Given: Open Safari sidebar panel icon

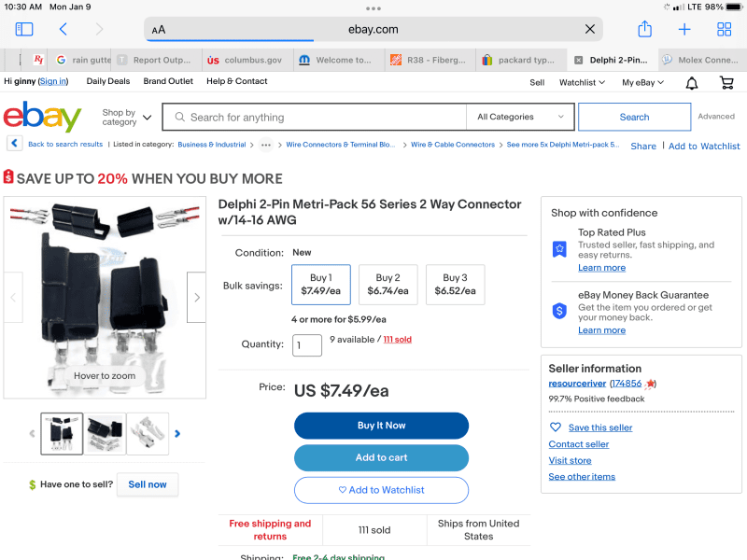Looking at the screenshot, I should click(24, 30).
